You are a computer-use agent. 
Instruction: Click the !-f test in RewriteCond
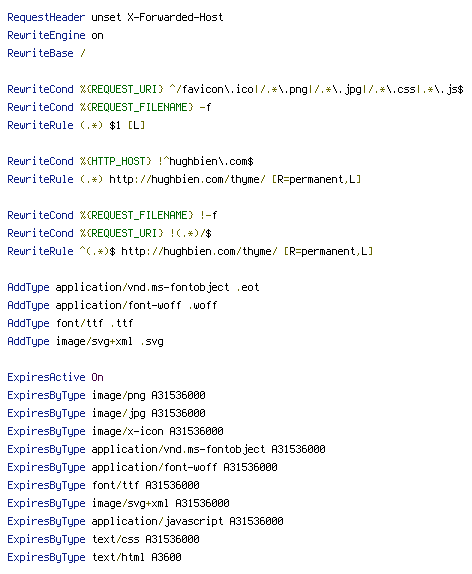pyautogui.click(x=209, y=215)
